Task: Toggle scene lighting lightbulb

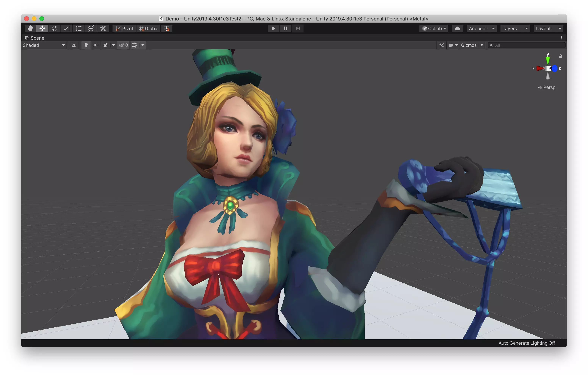Action: [86, 45]
